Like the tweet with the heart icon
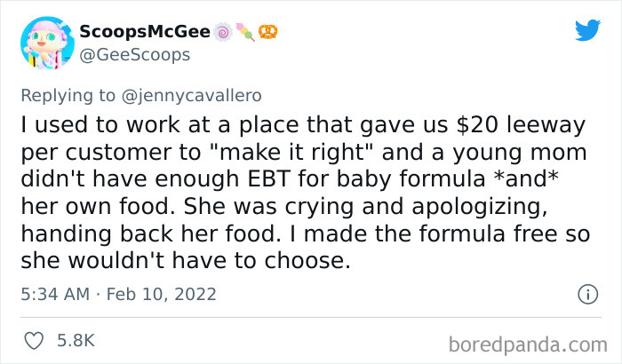622x364 pixels. coord(37,340)
